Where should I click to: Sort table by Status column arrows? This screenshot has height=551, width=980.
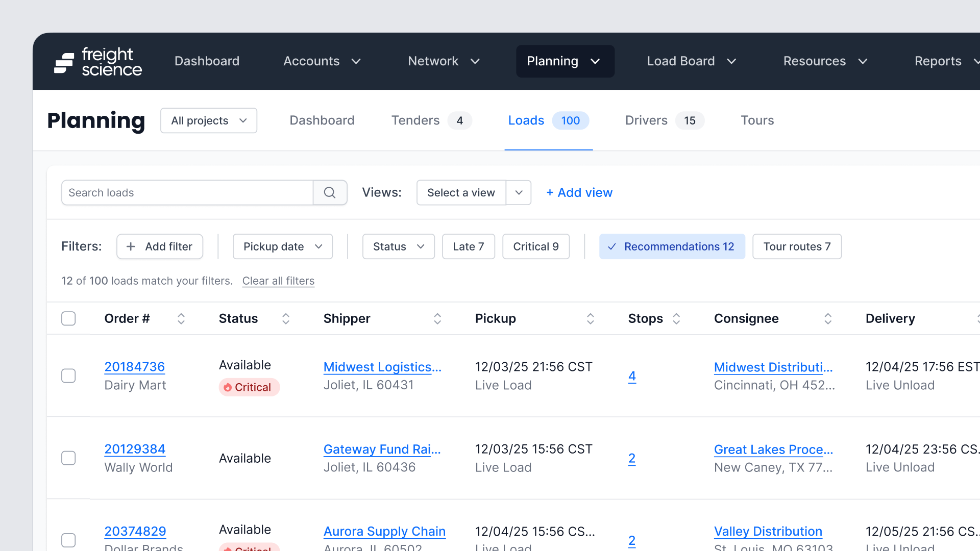point(286,319)
